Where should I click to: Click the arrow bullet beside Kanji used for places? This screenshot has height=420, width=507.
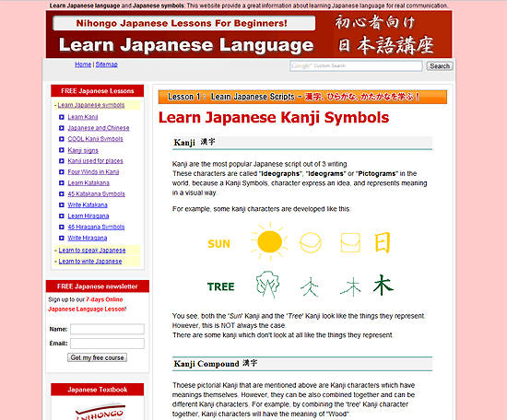point(62,161)
